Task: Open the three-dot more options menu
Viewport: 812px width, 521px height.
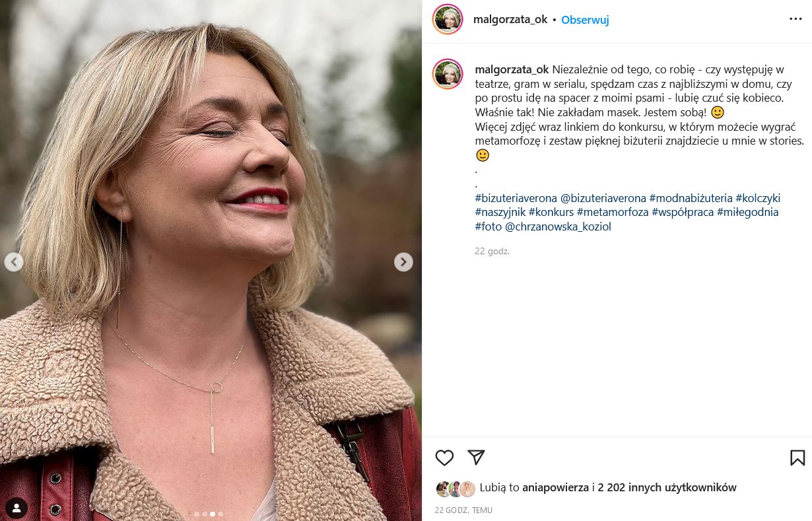Action: click(x=795, y=19)
